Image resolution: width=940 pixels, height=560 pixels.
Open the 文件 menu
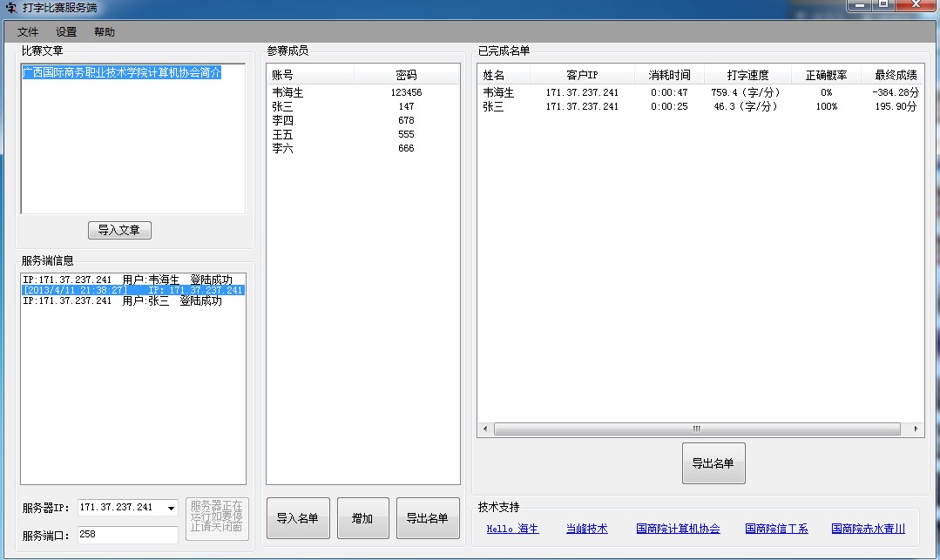tap(28, 32)
